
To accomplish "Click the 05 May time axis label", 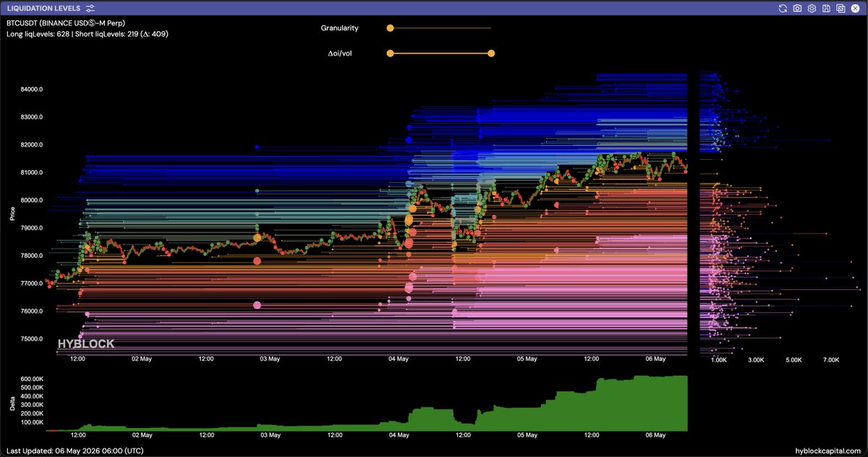I will point(527,358).
